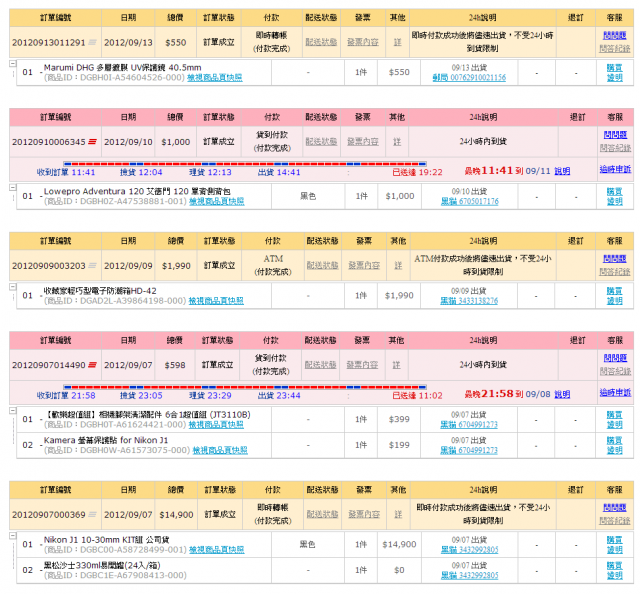Viewport: 640px width, 594px height.
Task: Open 發票內容 link for order 20120913011291
Action: pyautogui.click(x=363, y=42)
